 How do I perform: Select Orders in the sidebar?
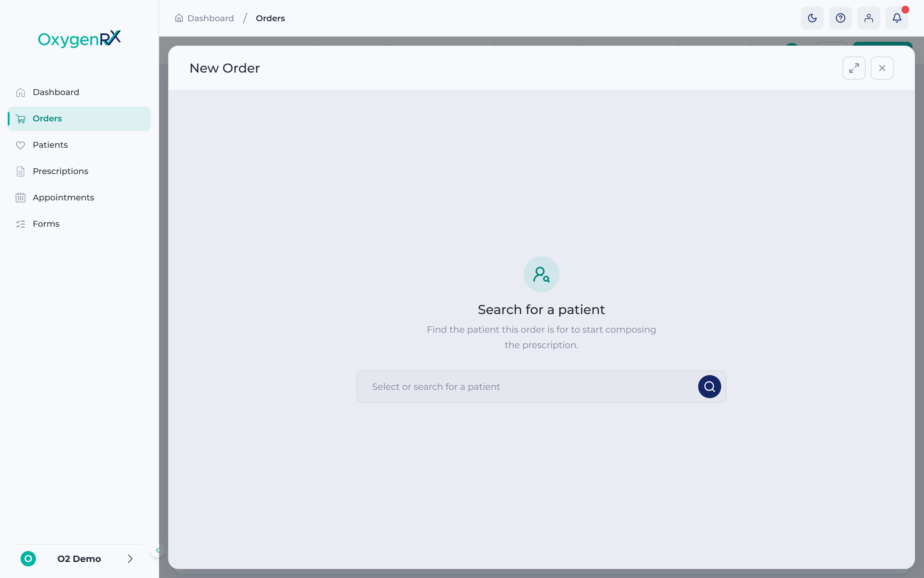pos(79,118)
